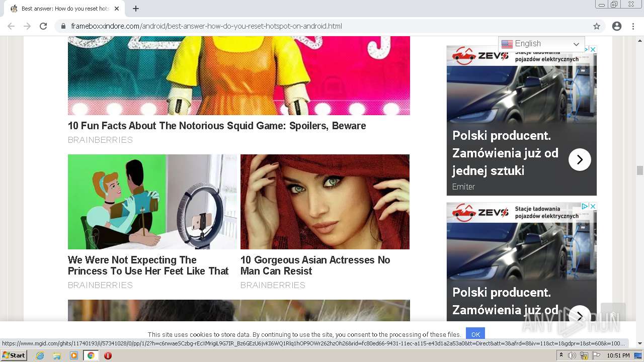This screenshot has height=362, width=644.
Task: Click BRAINBERRIES label under the princess article
Action: pos(100,285)
